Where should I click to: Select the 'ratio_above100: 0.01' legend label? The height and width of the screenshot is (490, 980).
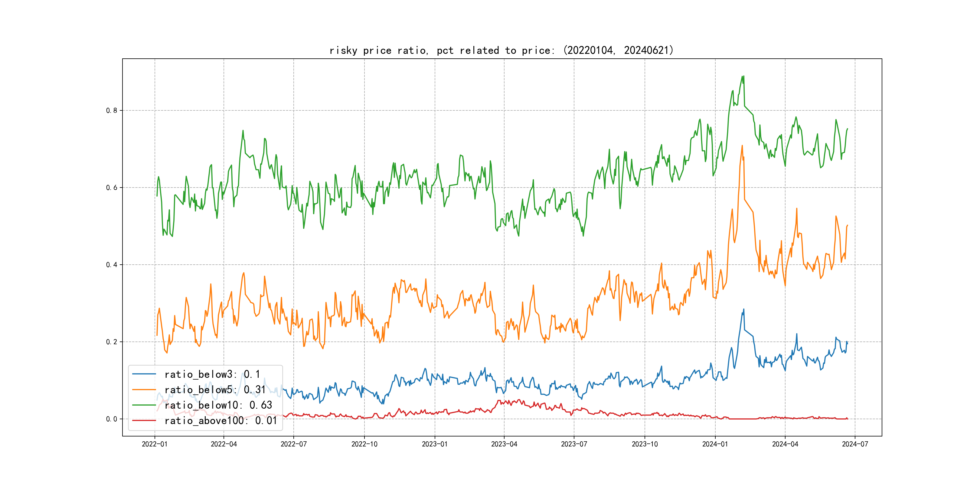[221, 420]
